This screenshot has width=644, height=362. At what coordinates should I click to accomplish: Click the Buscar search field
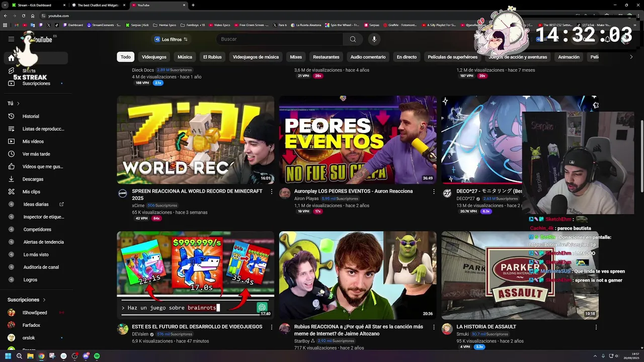tap(280, 39)
